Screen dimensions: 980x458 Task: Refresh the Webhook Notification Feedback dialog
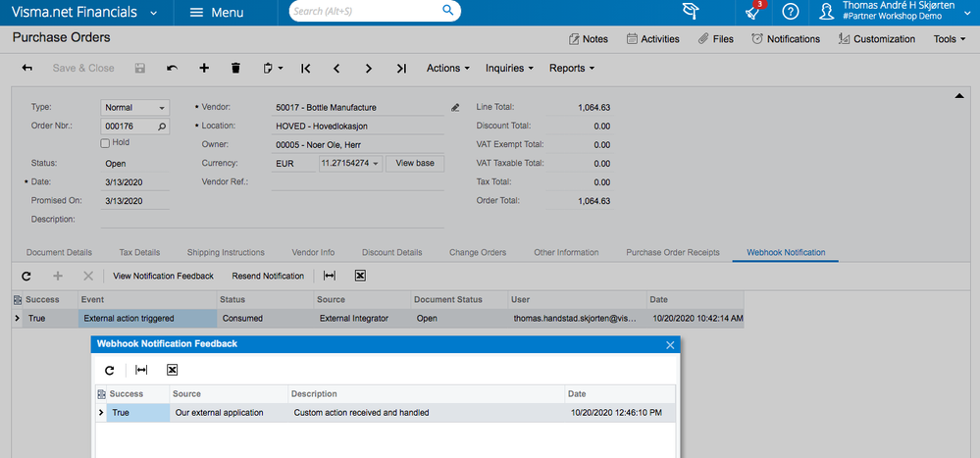pyautogui.click(x=109, y=370)
